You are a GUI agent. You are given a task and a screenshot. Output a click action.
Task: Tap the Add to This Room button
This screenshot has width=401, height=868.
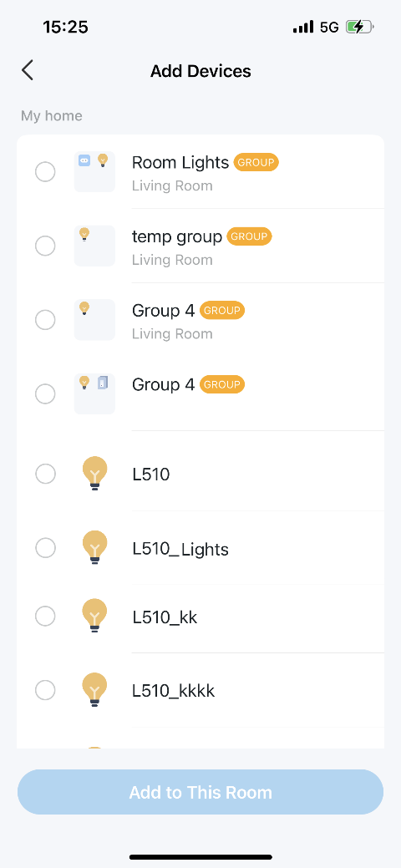click(200, 792)
